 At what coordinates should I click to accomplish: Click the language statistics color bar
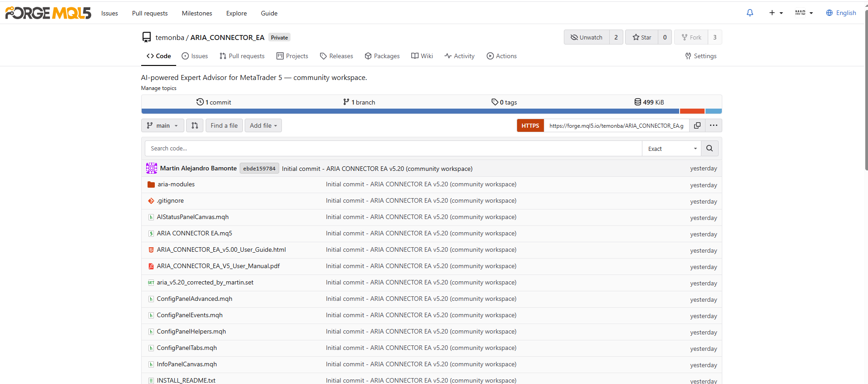point(431,111)
